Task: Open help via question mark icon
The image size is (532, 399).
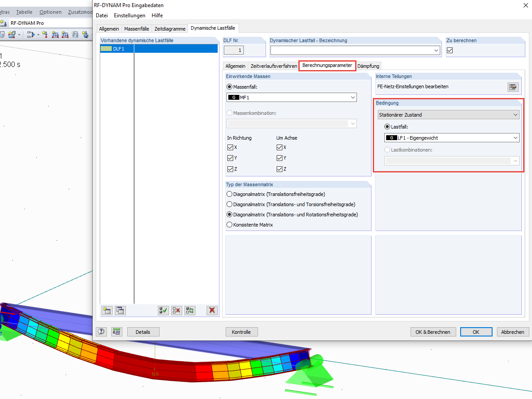Action: click(x=102, y=332)
